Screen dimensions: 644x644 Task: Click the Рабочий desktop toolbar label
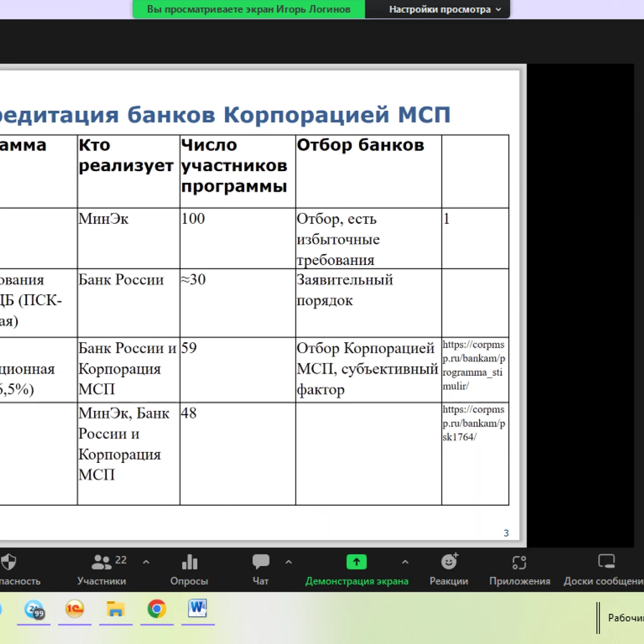625,618
